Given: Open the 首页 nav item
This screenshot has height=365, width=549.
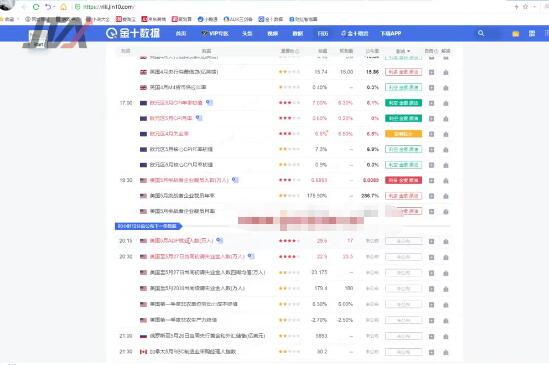Looking at the screenshot, I should click(x=181, y=34).
